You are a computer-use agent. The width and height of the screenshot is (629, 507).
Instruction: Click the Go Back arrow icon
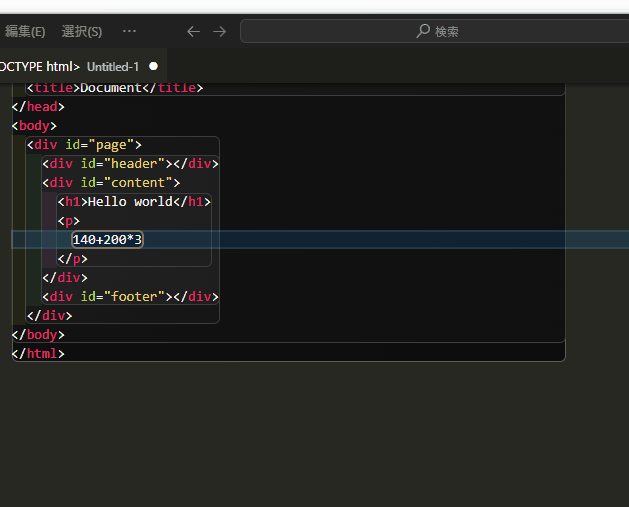click(193, 31)
